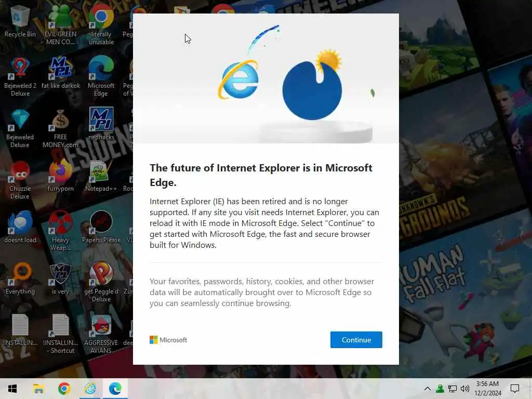Click the Microsoft logo in the dialog

[x=168, y=340]
